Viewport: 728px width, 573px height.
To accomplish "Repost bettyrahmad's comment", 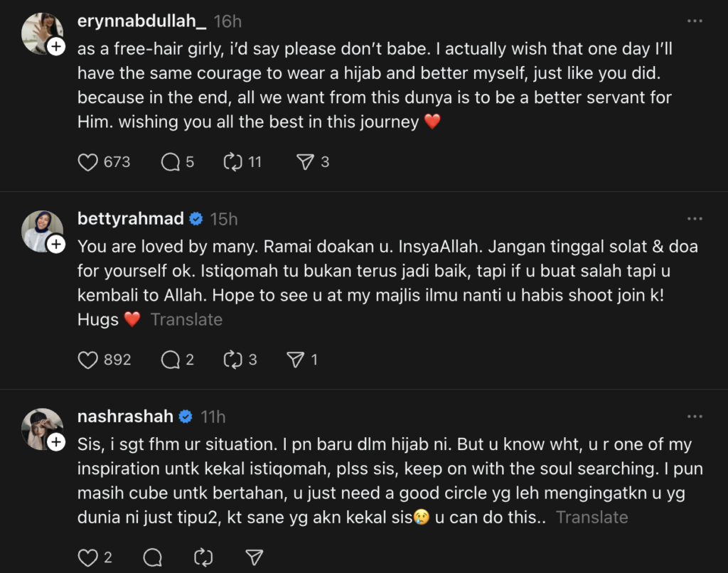I will pos(233,360).
